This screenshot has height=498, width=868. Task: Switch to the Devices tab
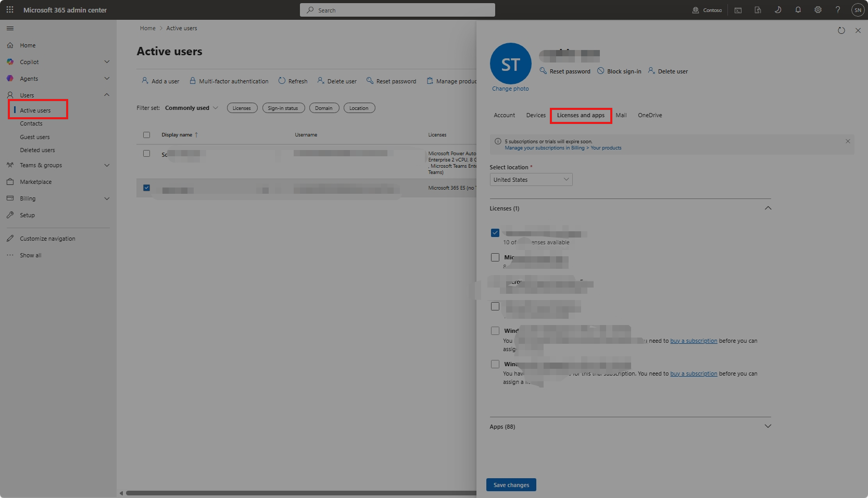point(536,115)
